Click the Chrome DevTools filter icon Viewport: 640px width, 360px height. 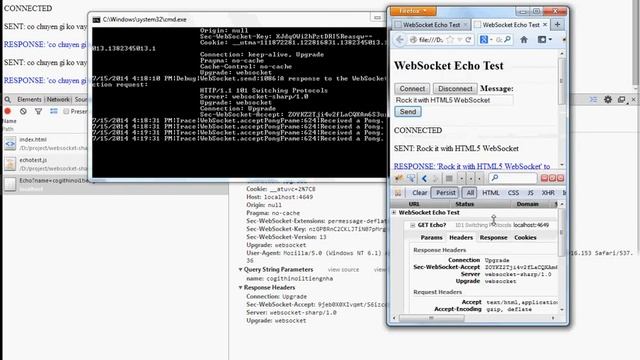coord(38,111)
